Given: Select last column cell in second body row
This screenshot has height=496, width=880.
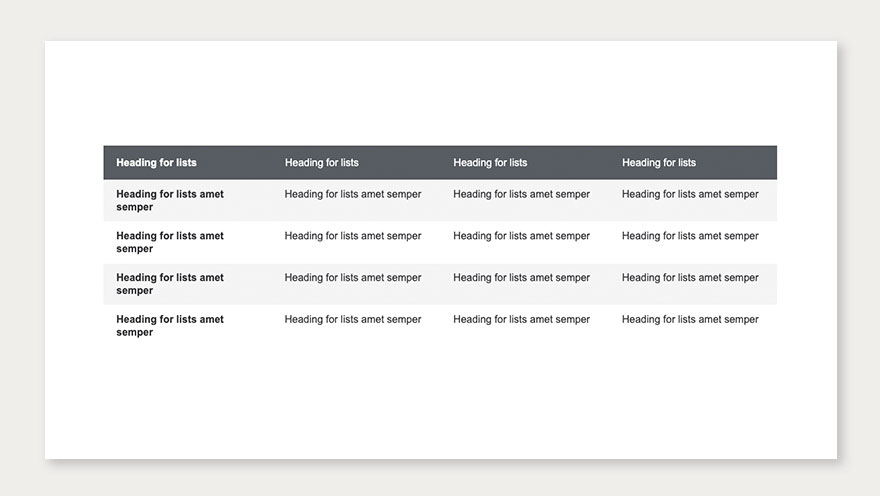Looking at the screenshot, I should click(690, 237).
